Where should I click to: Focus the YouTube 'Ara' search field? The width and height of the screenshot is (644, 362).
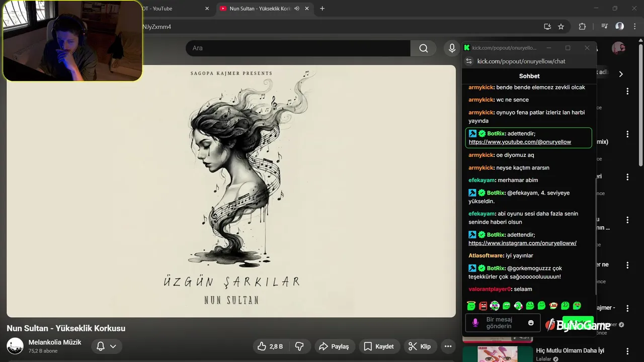tap(298, 48)
